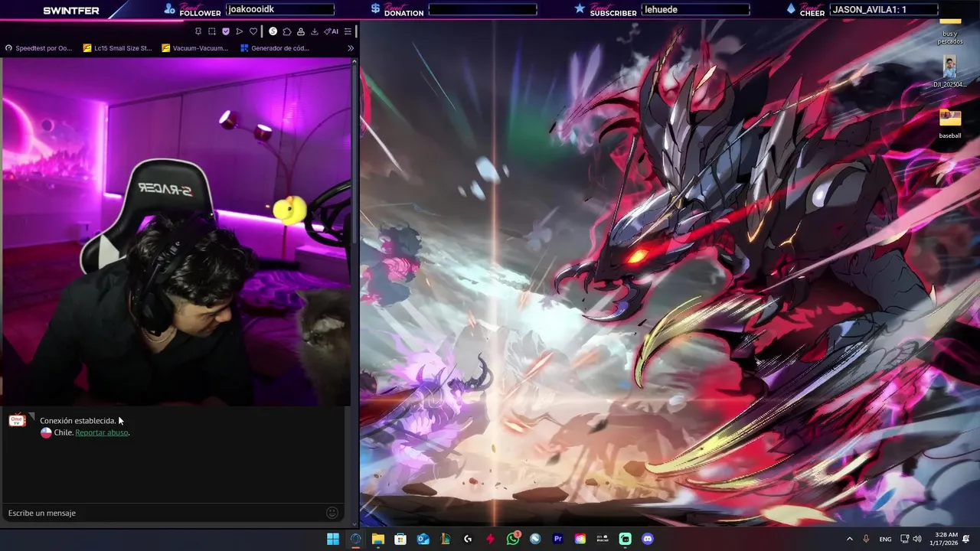
Task: Open the browser profile account icon
Action: coord(301,31)
